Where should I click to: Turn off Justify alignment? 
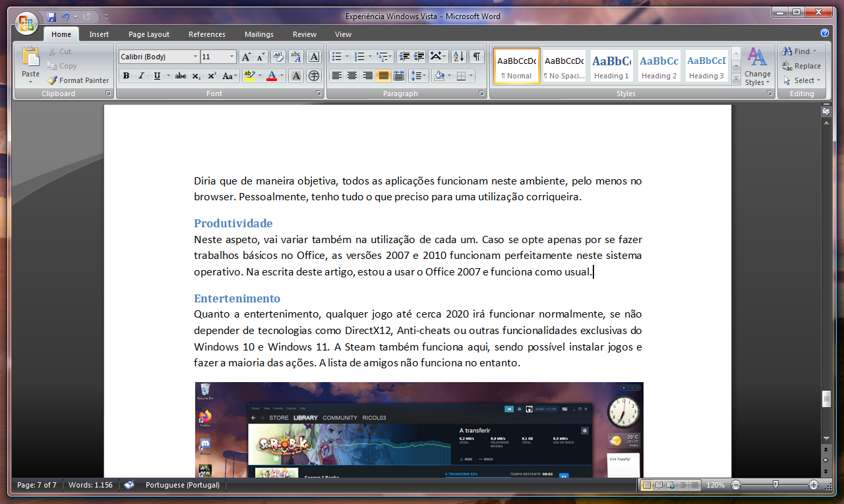(x=383, y=76)
